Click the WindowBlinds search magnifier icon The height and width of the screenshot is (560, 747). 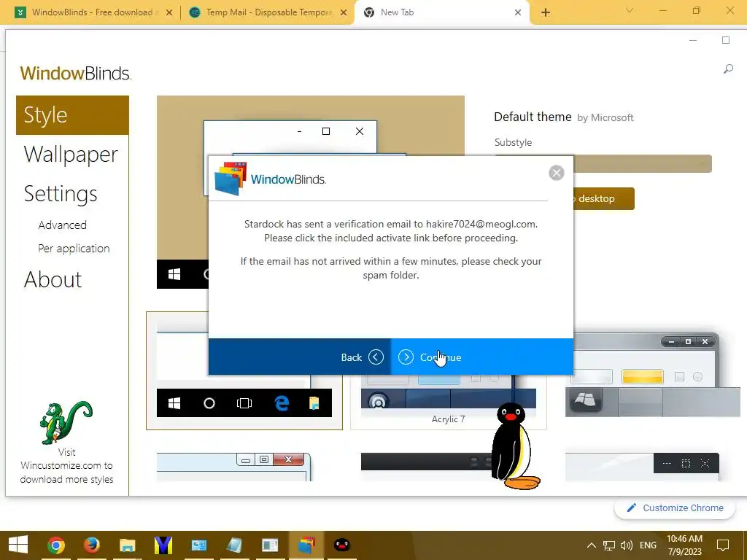coord(728,69)
